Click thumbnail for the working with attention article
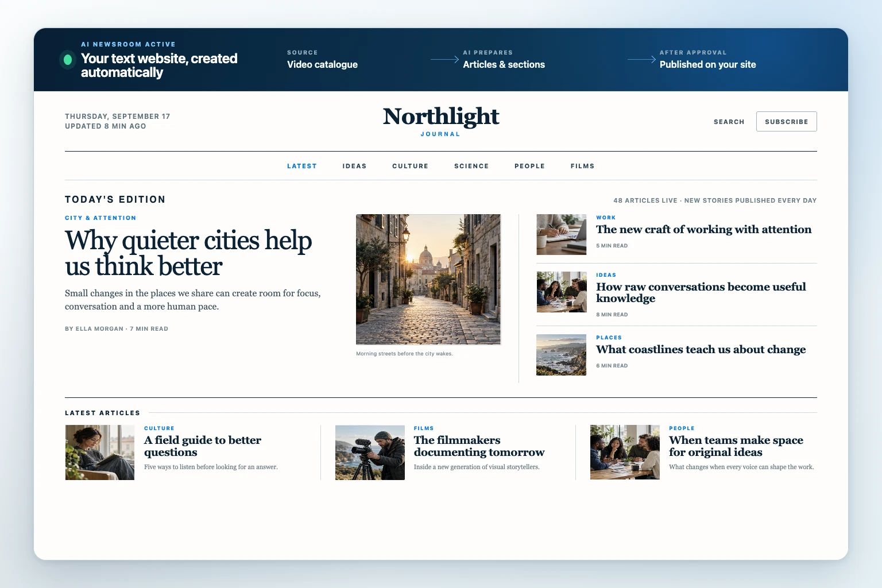882x588 pixels. pos(561,234)
